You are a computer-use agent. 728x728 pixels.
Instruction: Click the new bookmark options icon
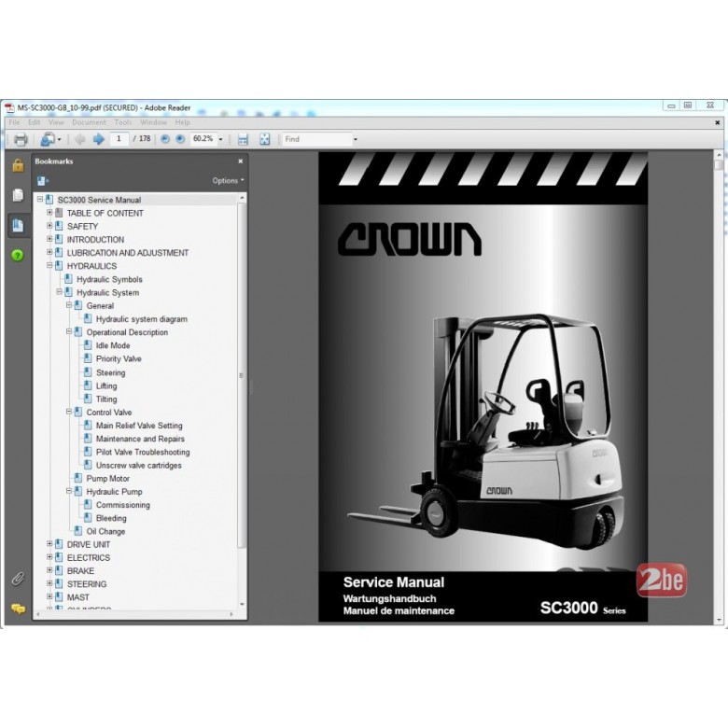[x=43, y=181]
